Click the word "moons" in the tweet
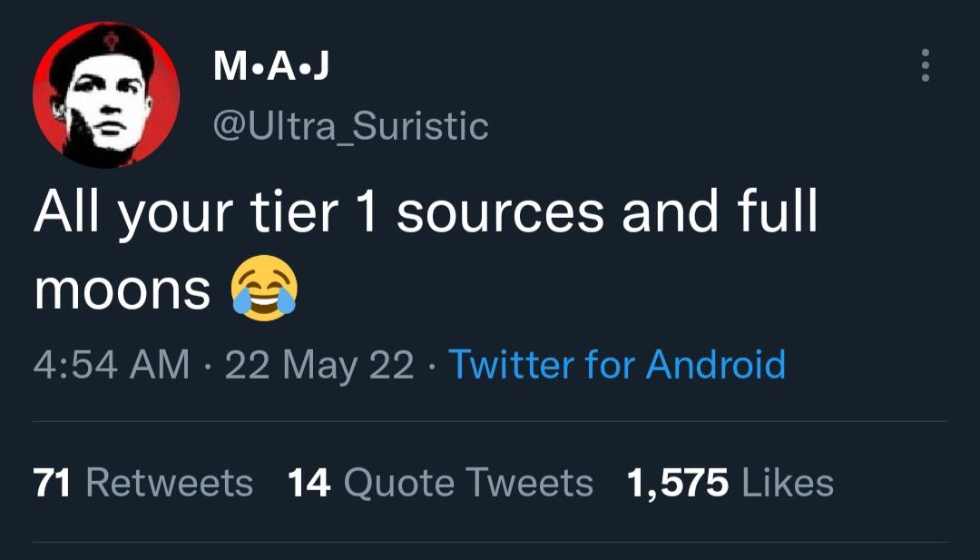 [122, 290]
